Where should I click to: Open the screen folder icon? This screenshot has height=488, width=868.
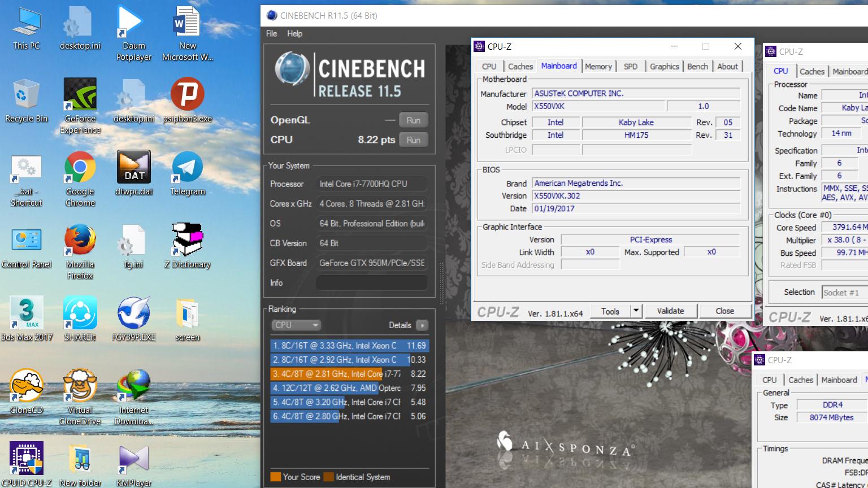point(188,320)
